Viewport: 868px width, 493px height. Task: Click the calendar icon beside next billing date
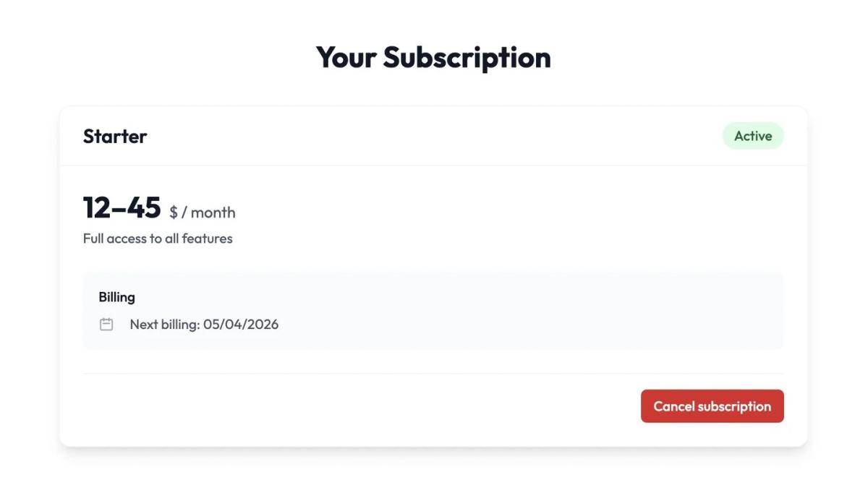(x=106, y=324)
